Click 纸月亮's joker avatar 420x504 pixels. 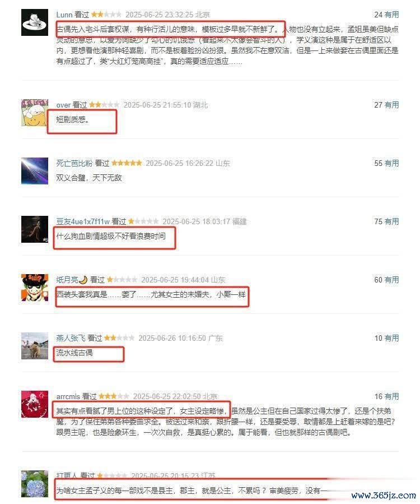35,288
